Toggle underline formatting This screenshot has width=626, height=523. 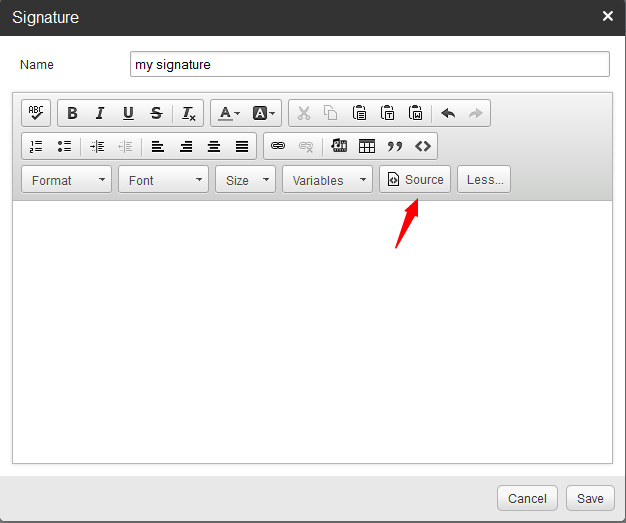(128, 113)
